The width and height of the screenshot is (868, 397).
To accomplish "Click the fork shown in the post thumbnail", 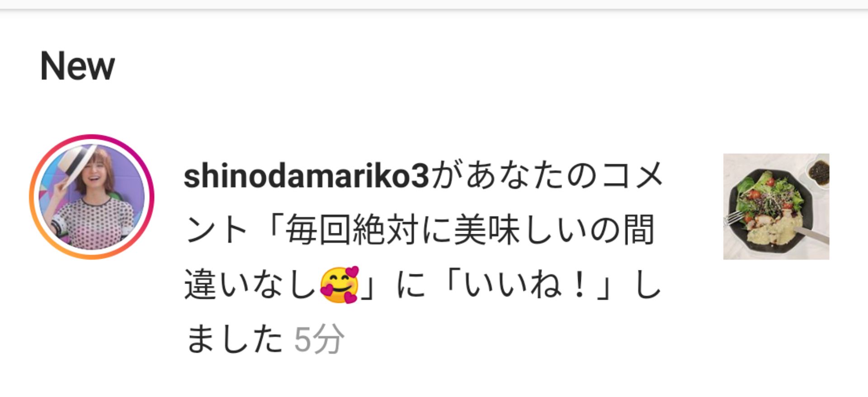I will [735, 218].
